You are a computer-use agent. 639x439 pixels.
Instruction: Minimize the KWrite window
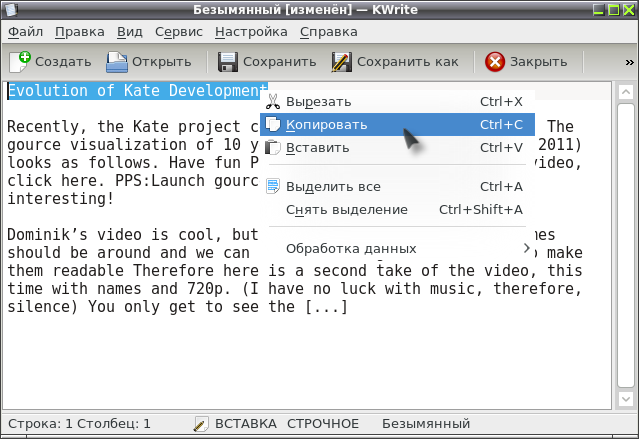pyautogui.click(x=599, y=9)
